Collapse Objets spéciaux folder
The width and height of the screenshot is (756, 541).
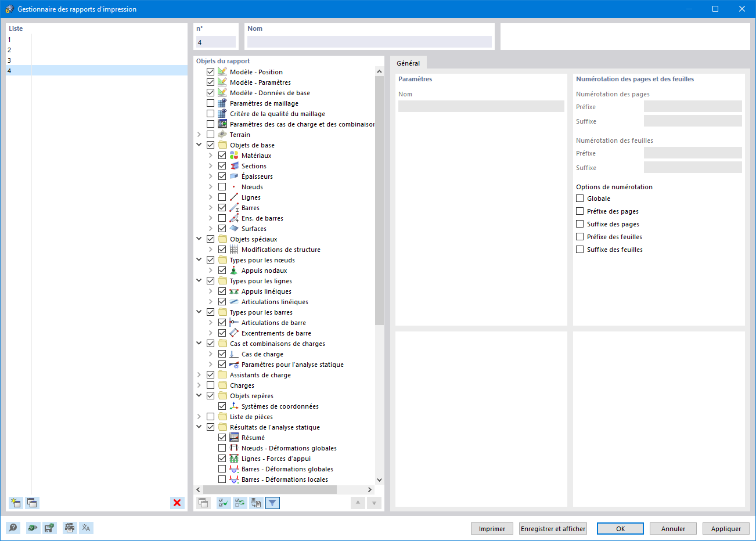point(199,239)
